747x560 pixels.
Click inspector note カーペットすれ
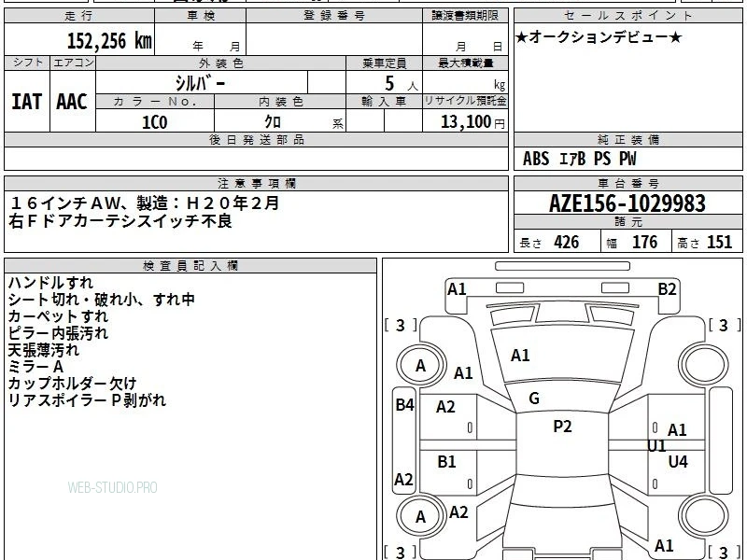coord(58,316)
